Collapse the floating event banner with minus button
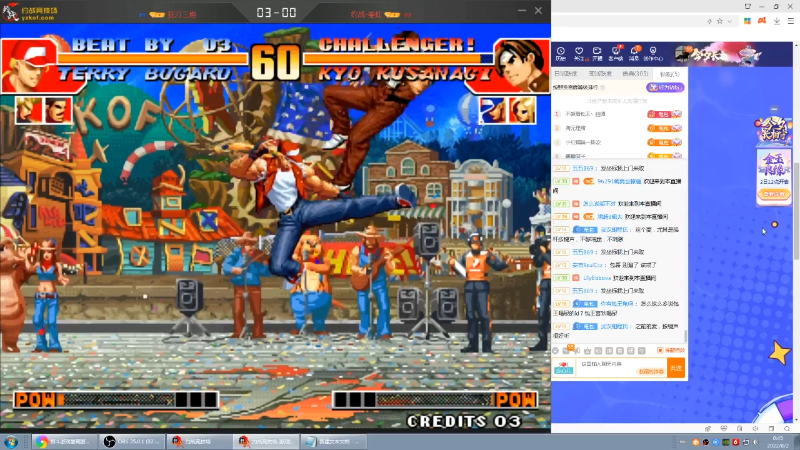Image resolution: width=800 pixels, height=450 pixels. tap(774, 109)
